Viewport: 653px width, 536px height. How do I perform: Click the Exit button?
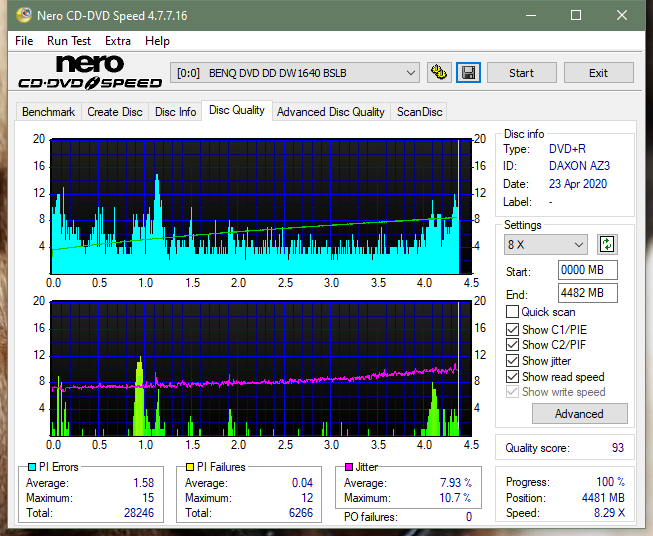[x=598, y=73]
